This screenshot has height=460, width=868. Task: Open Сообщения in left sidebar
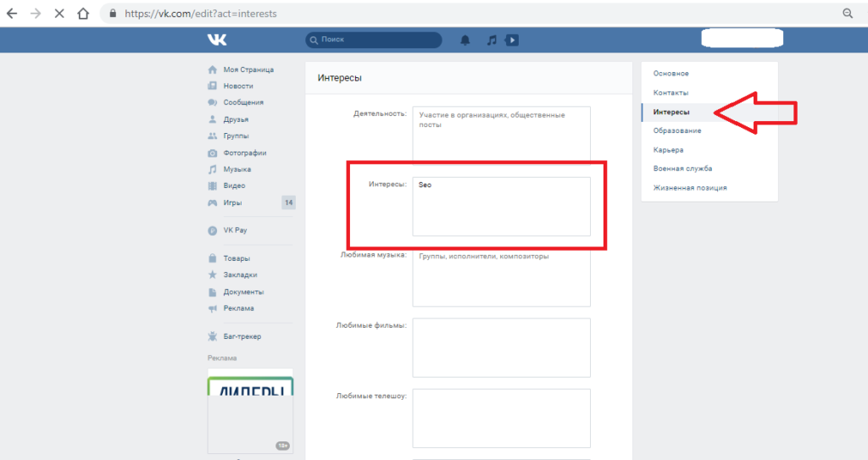click(x=242, y=103)
